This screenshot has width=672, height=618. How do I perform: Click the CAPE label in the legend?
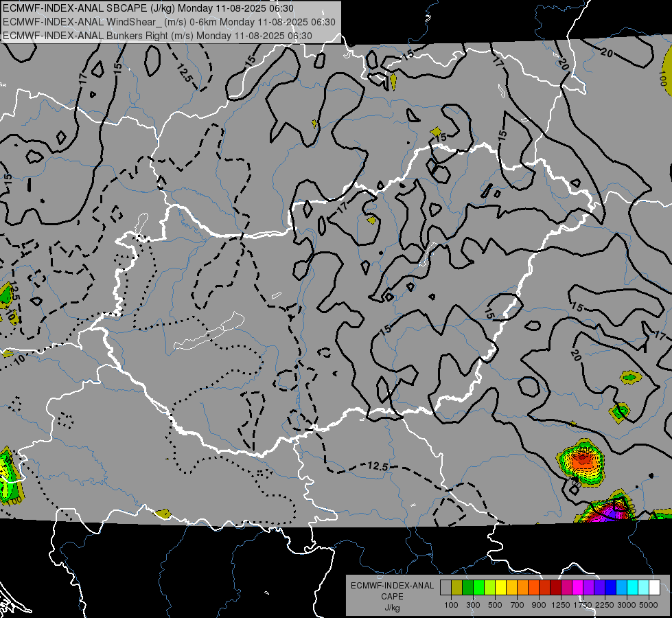[392, 597]
